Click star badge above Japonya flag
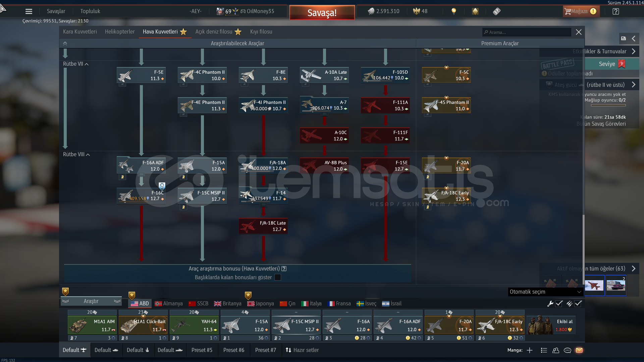 [x=248, y=295]
